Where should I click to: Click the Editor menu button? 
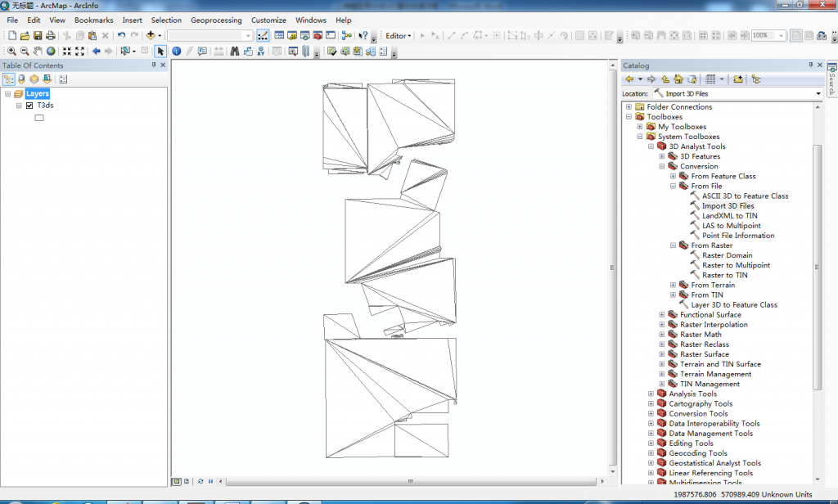tap(399, 36)
